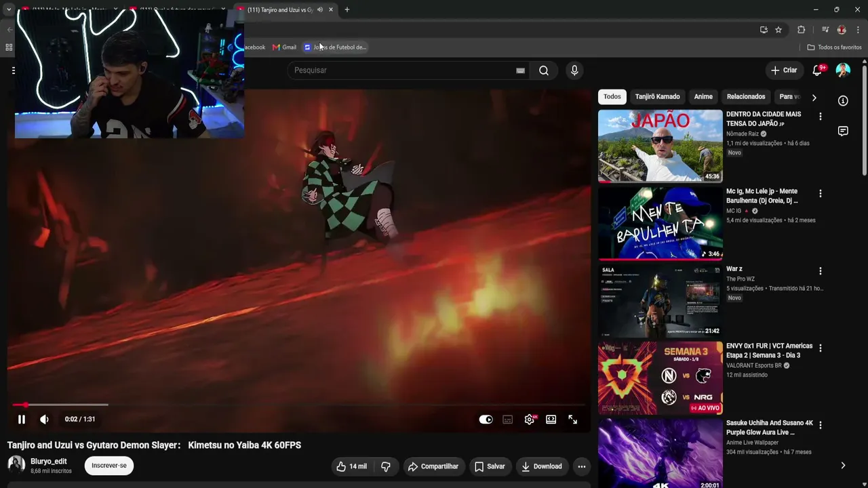Open options for ENVY 0x1 FUR video
The height and width of the screenshot is (488, 868).
[821, 348]
